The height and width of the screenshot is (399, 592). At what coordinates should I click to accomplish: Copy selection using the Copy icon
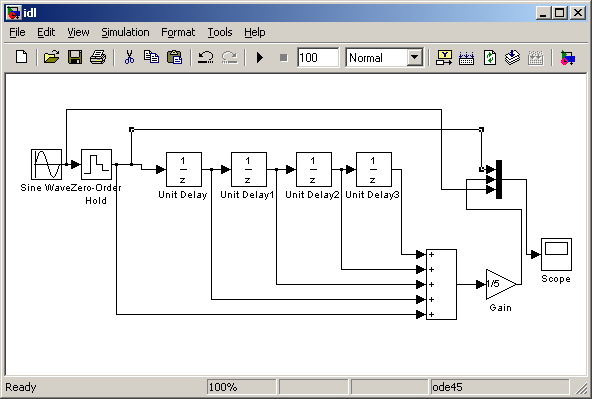pyautogui.click(x=151, y=58)
